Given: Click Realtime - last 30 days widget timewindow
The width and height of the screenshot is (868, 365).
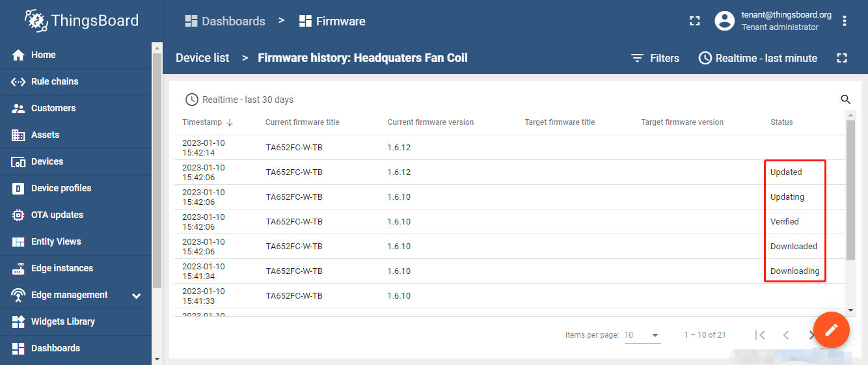Looking at the screenshot, I should [239, 100].
